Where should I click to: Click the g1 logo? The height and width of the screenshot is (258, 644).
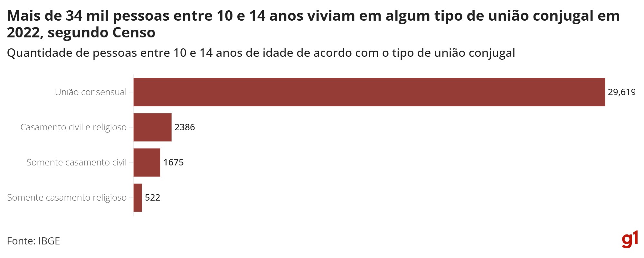(630, 239)
